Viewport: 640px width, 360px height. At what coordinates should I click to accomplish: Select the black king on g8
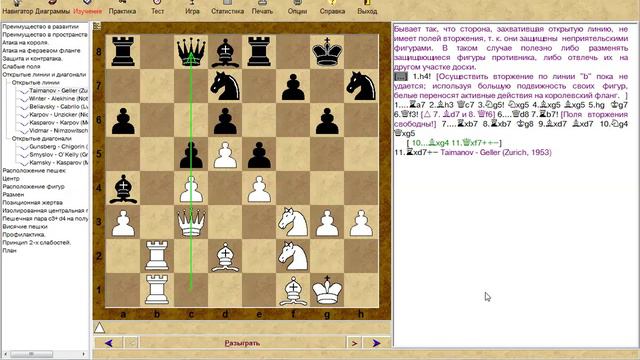[327, 51]
